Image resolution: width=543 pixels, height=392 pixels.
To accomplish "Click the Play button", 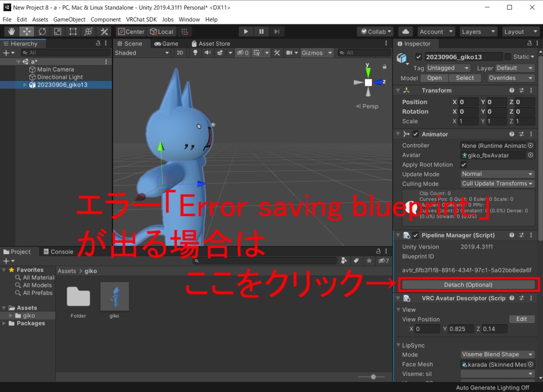I will pos(246,31).
